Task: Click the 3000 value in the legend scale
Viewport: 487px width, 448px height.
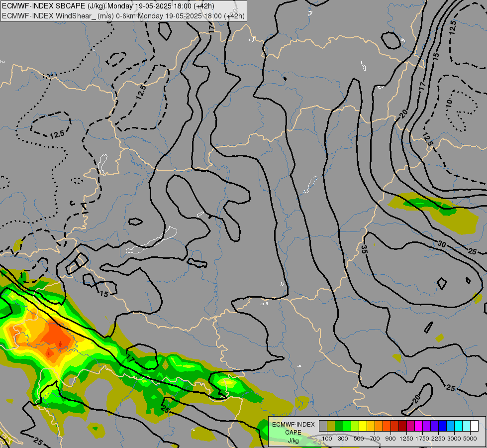Action: pos(454,439)
